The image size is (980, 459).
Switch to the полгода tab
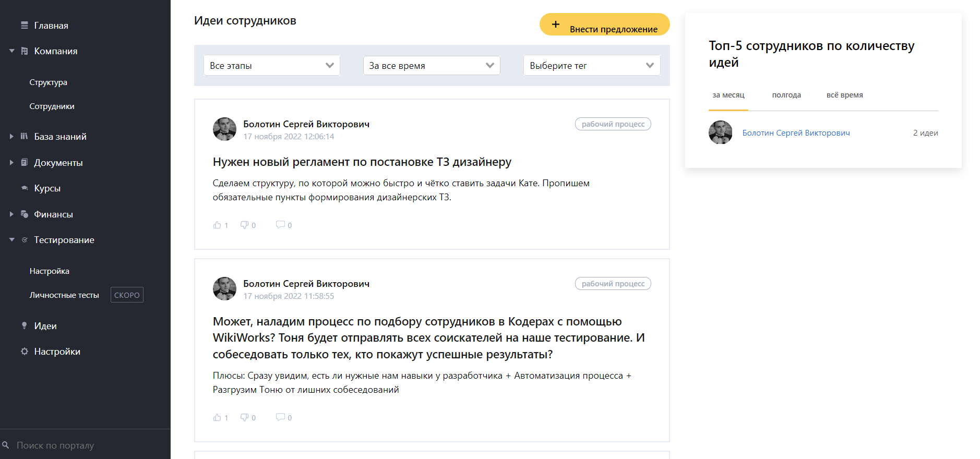[x=786, y=95]
